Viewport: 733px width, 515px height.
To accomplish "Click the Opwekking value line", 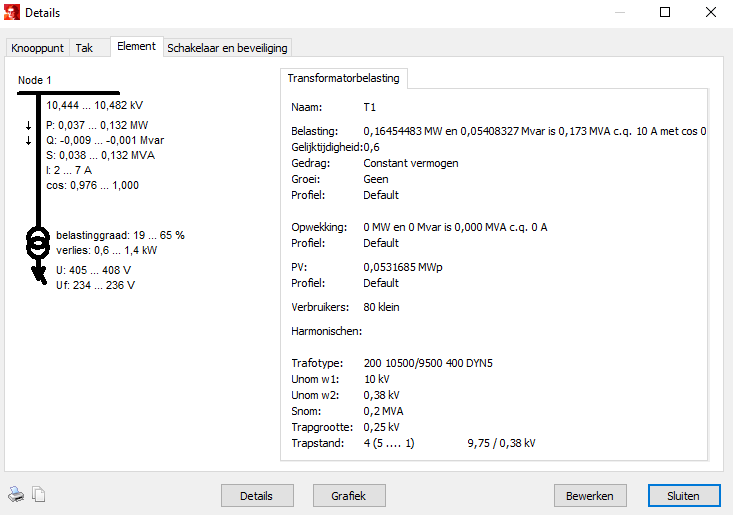I will [x=455, y=227].
